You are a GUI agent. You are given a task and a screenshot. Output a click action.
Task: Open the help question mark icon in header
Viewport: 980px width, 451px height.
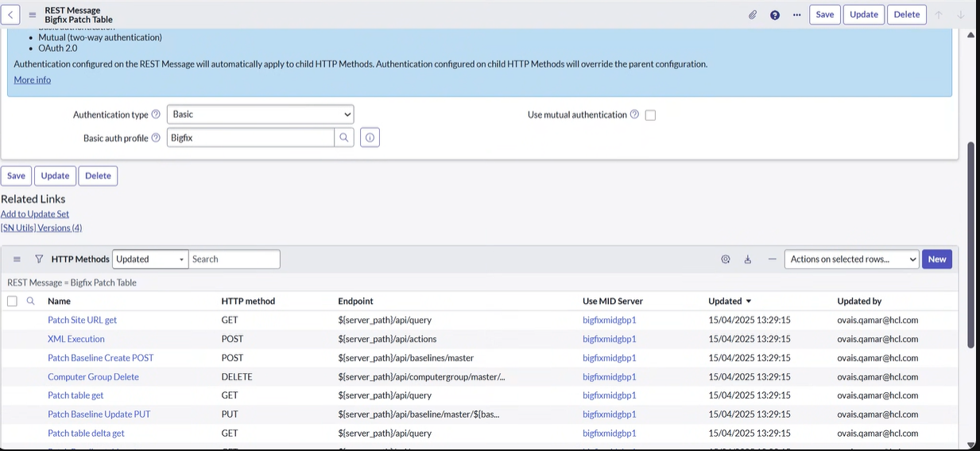775,14
